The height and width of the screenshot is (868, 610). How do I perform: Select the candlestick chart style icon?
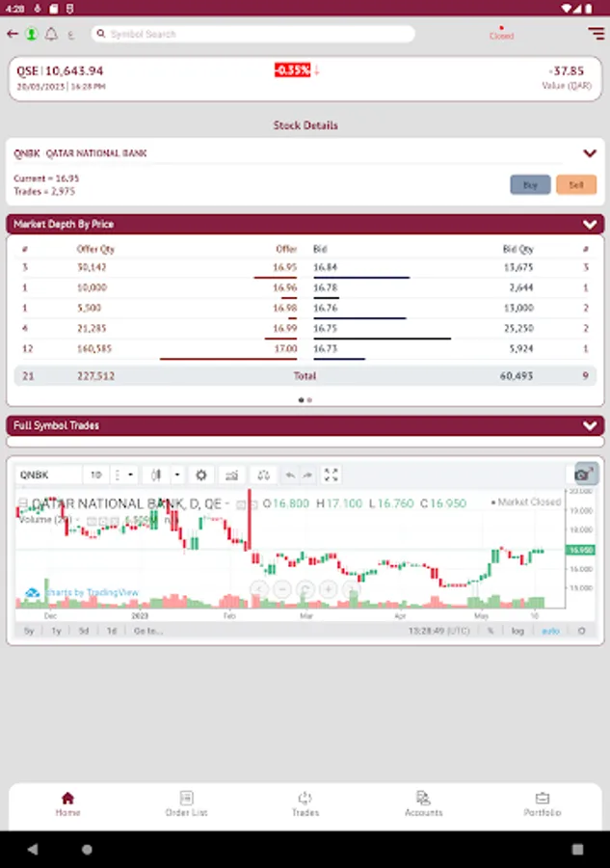pyautogui.click(x=156, y=475)
